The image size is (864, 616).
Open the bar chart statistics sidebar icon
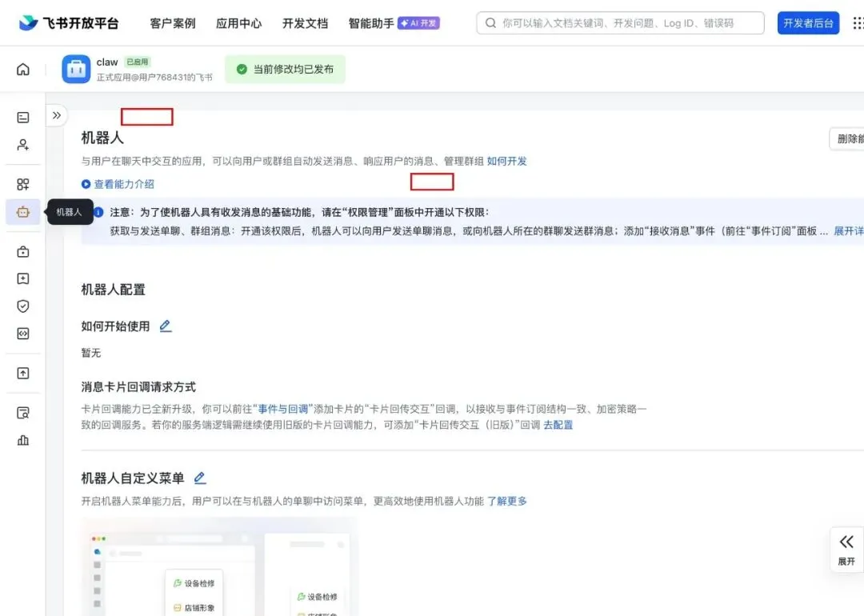point(23,440)
